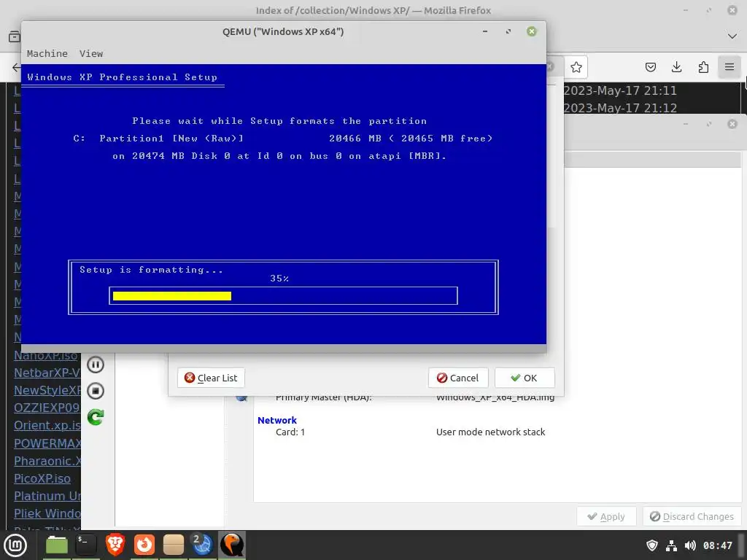This screenshot has height=560, width=747.
Task: Open the NanoXP.iso link
Action: (46, 356)
